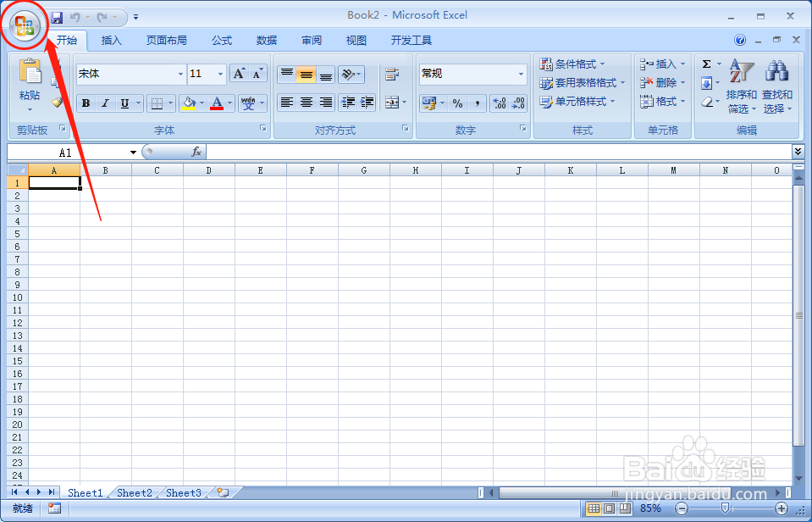Image resolution: width=812 pixels, height=522 pixels.
Task: Open the Office Button menu
Action: click(25, 25)
